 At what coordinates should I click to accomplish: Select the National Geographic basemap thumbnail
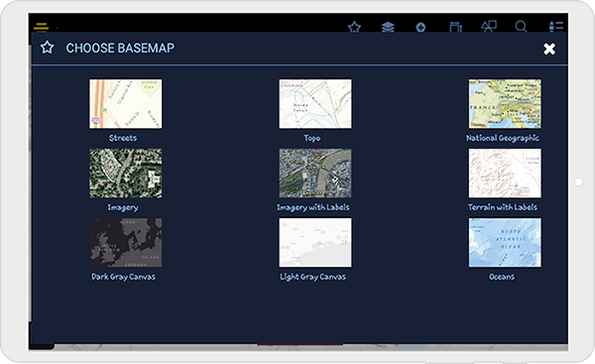coord(505,103)
